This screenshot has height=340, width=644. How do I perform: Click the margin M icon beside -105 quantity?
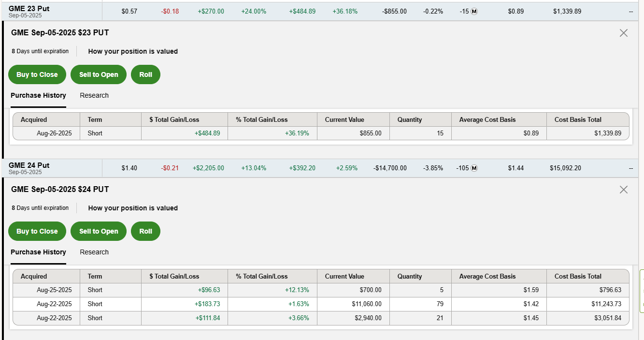pyautogui.click(x=474, y=168)
